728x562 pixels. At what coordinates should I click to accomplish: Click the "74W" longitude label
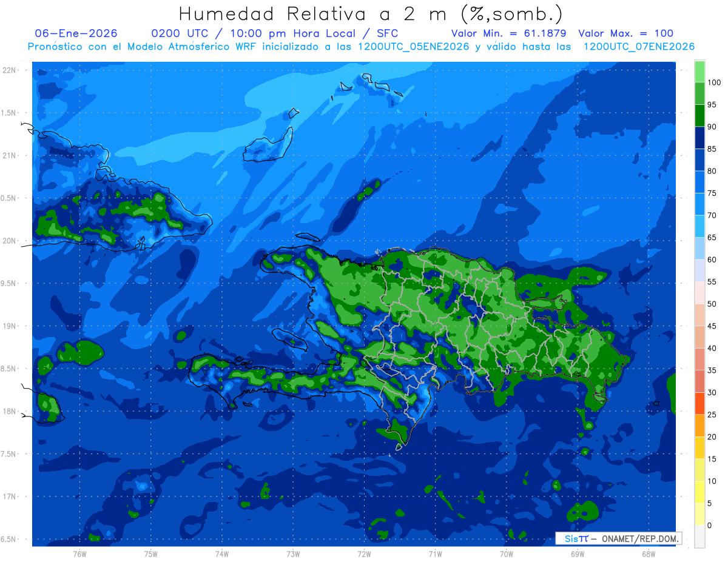point(222,554)
